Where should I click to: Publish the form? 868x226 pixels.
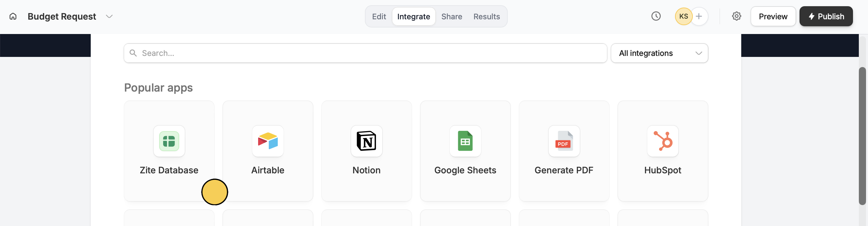pos(826,16)
